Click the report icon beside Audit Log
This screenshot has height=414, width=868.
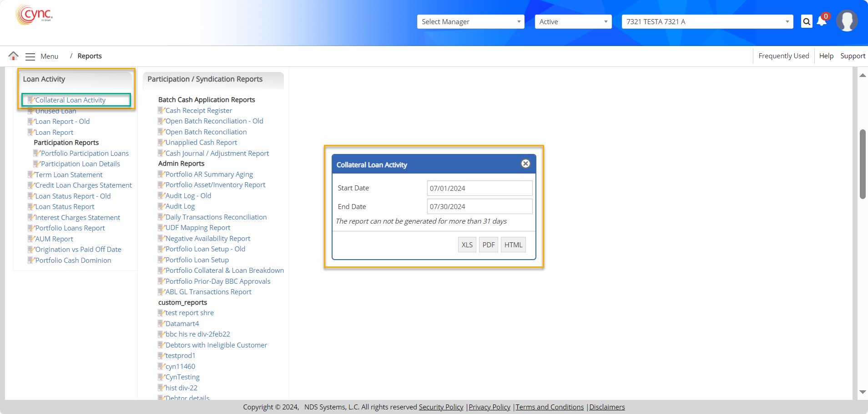tap(161, 206)
